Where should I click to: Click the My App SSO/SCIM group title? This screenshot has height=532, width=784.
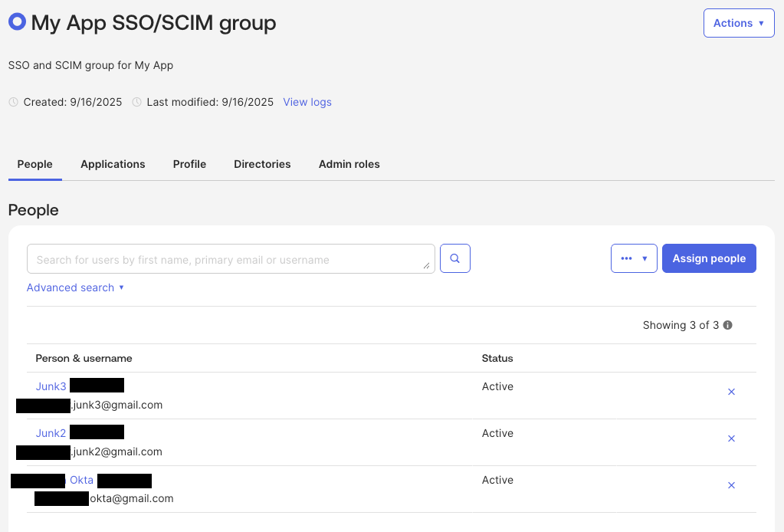coord(153,23)
